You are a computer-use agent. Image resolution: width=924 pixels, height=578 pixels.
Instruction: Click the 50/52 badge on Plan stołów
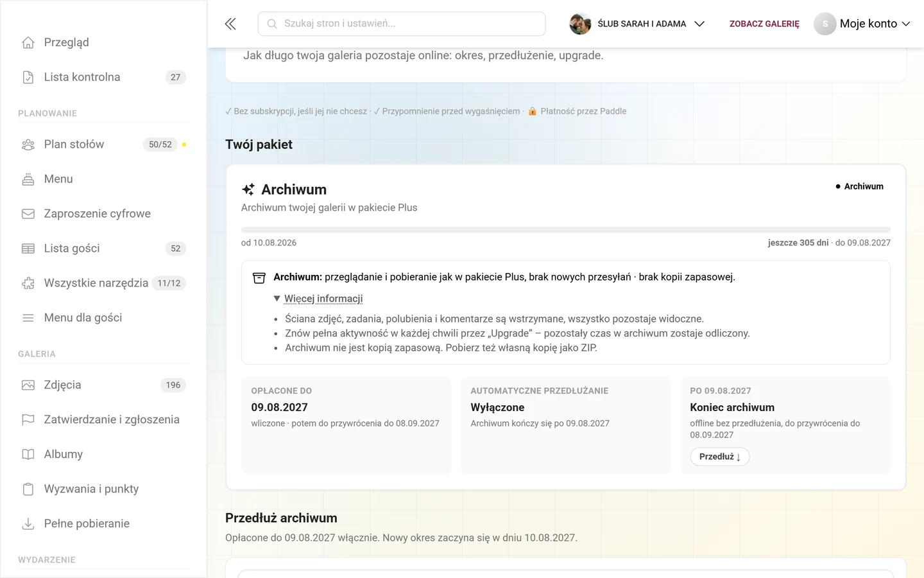[160, 144]
